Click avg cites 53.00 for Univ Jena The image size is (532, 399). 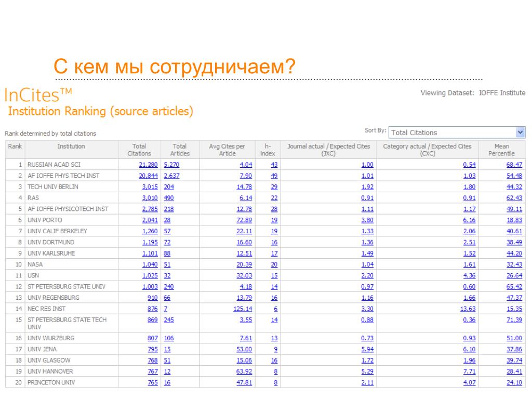(x=244, y=349)
